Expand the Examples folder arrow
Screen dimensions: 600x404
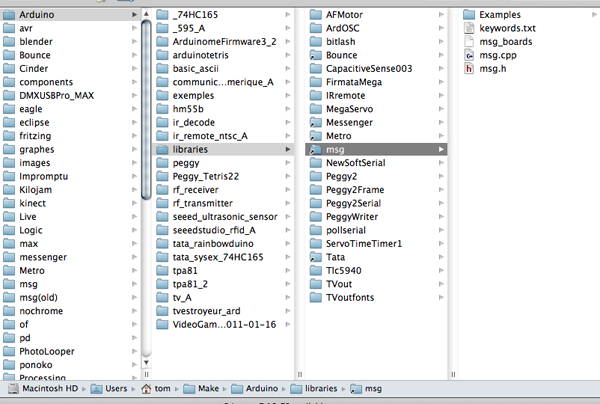click(x=594, y=15)
